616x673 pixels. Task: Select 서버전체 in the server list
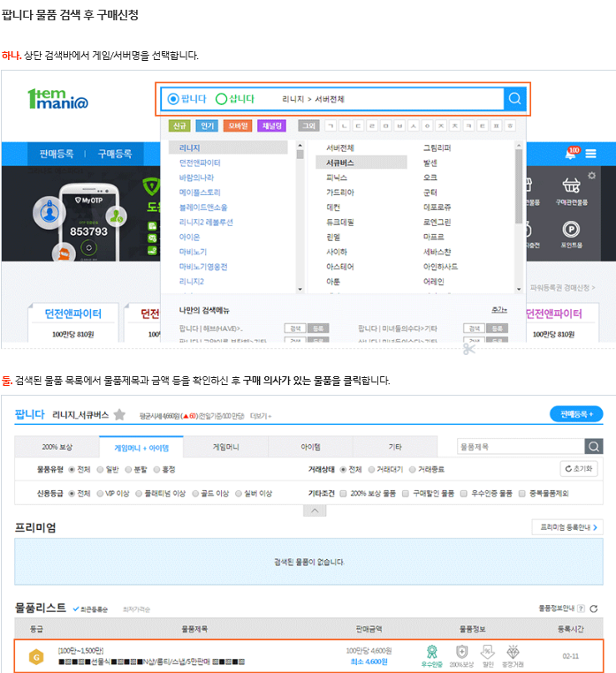tap(339, 148)
